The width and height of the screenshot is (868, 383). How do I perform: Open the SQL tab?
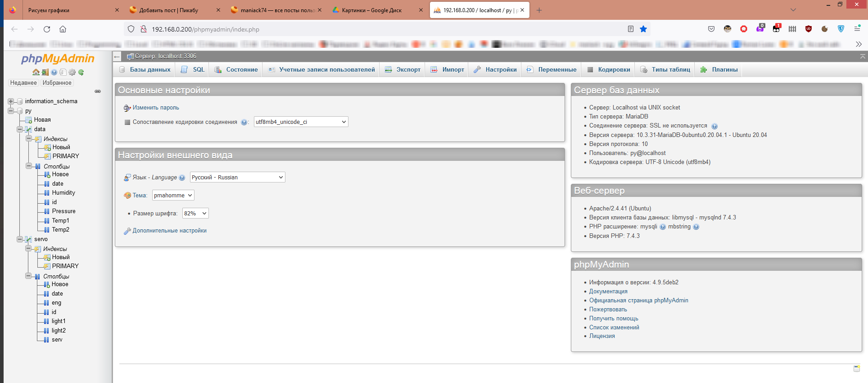pos(192,70)
